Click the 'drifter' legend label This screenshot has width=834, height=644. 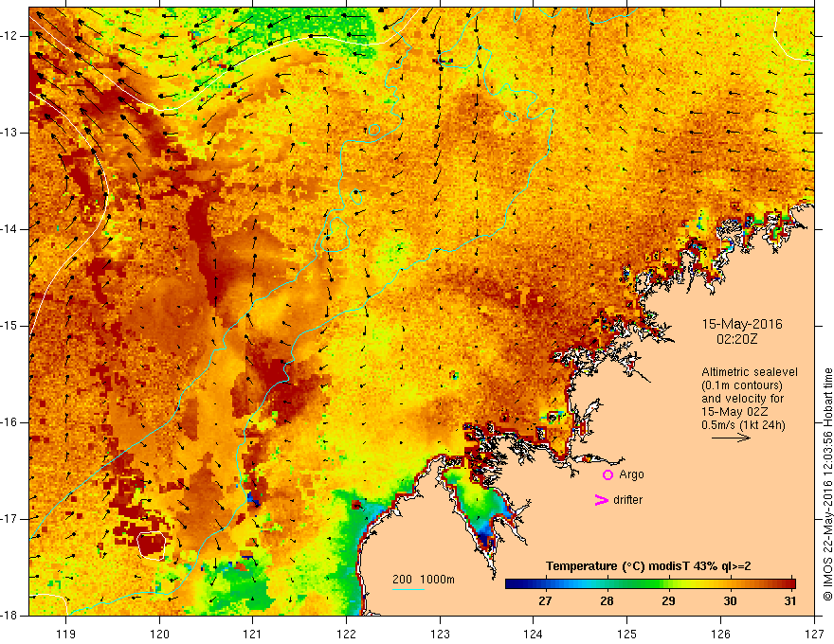point(627,500)
